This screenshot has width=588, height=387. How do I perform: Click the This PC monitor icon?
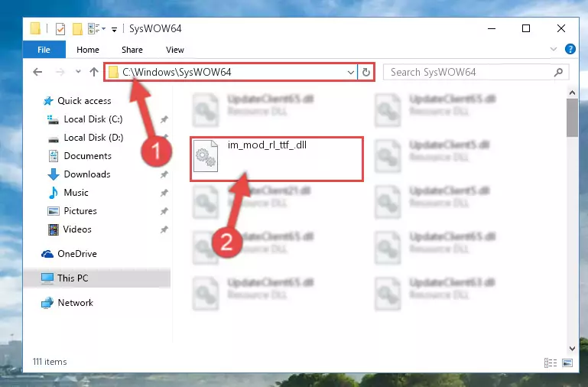point(47,278)
